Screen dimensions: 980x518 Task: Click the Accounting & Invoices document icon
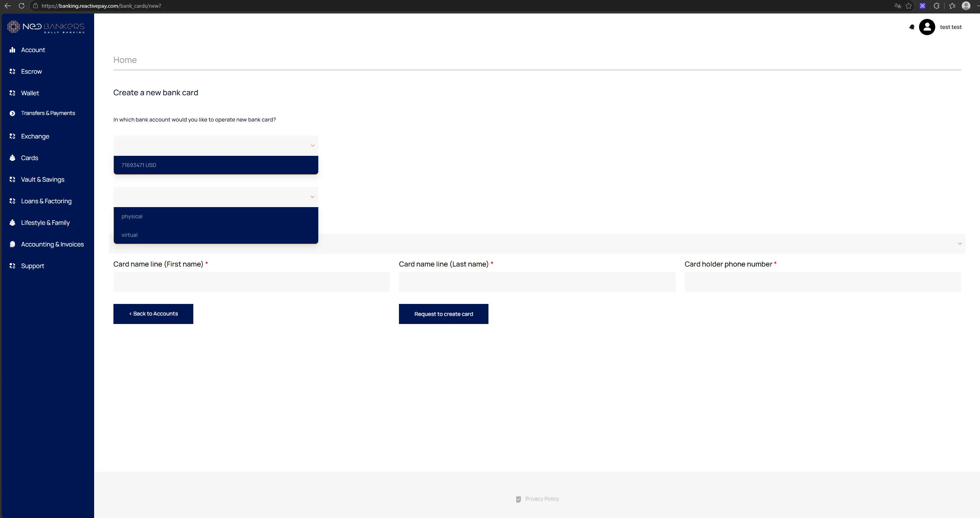pos(12,244)
